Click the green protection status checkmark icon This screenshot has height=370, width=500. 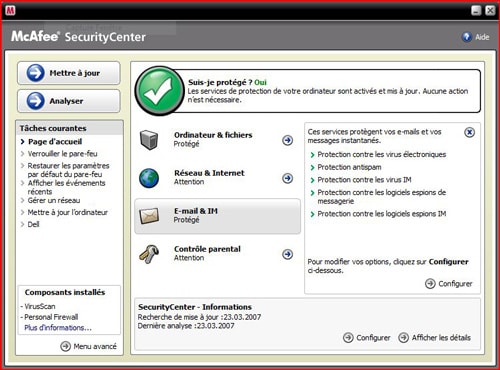159,91
